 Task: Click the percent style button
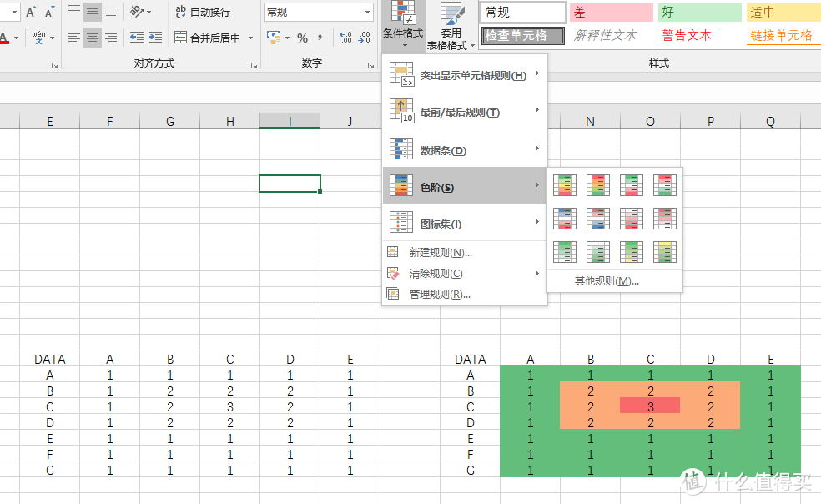[302, 38]
